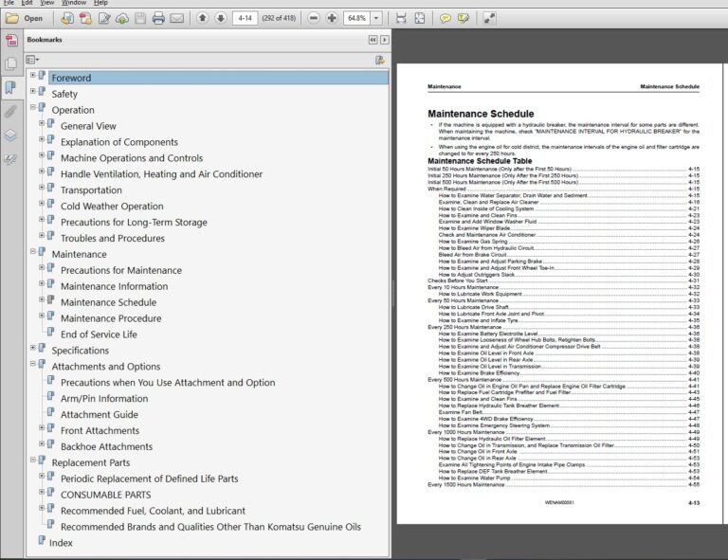Image resolution: width=728 pixels, height=560 pixels.
Task: Open the Help menu
Action: pyautogui.click(x=100, y=3)
